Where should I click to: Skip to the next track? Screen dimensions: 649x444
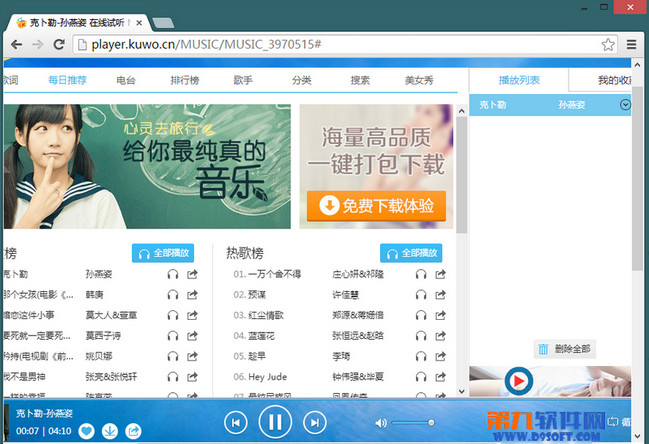pyautogui.click(x=314, y=423)
